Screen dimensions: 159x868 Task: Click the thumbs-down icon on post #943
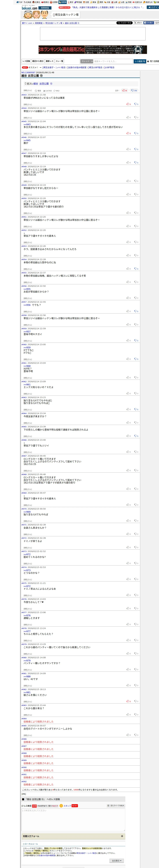135,104
